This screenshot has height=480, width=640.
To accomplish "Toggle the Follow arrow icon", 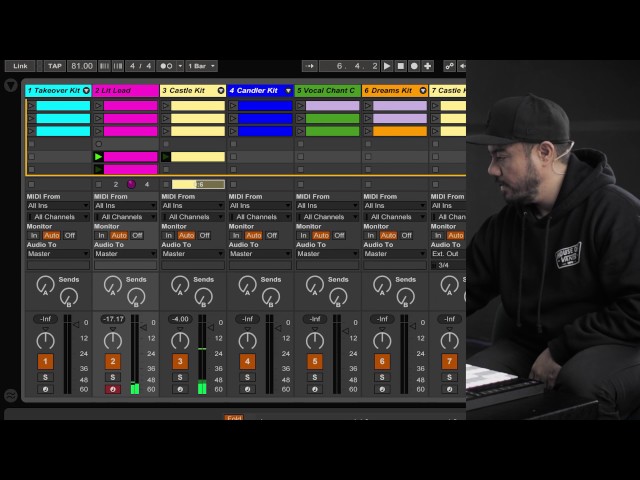I will coord(309,66).
